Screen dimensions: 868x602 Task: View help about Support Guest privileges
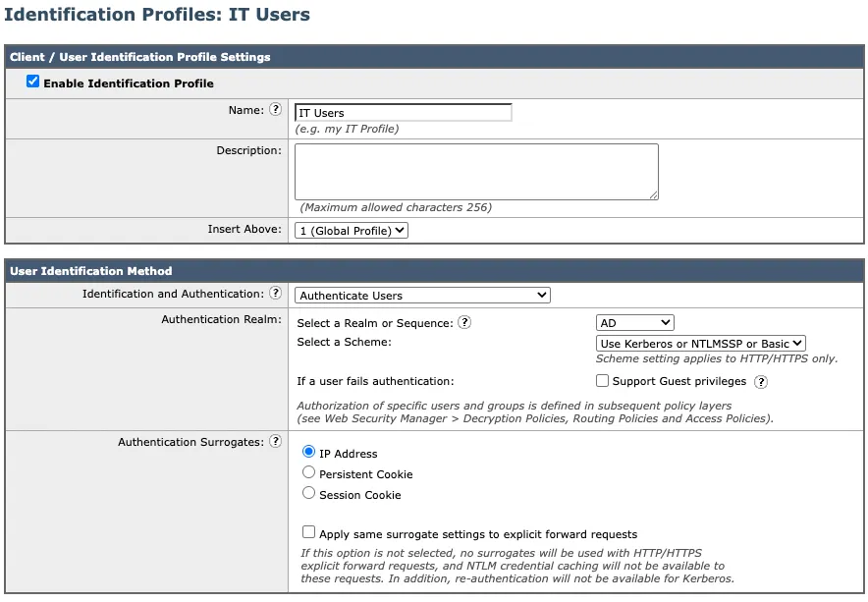[760, 382]
